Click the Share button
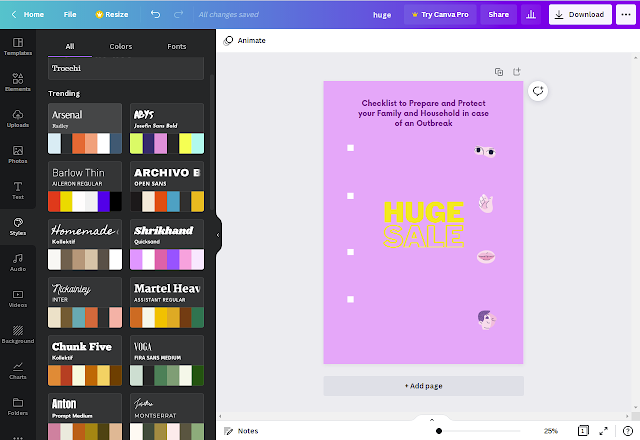This screenshot has width=640, height=440. [498, 14]
